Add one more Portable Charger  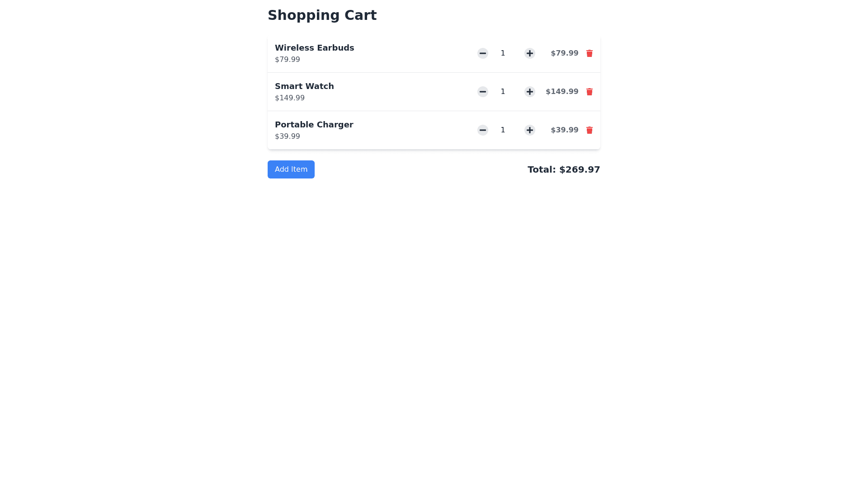[529, 130]
